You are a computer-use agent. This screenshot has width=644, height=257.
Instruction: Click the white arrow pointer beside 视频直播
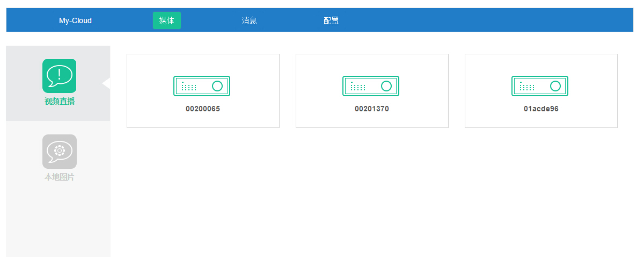106,83
